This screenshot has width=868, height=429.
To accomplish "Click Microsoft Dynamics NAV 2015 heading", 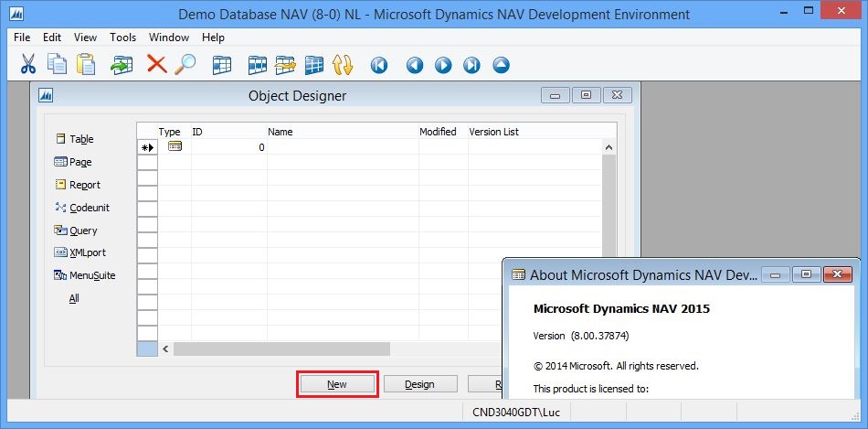I will [621, 309].
